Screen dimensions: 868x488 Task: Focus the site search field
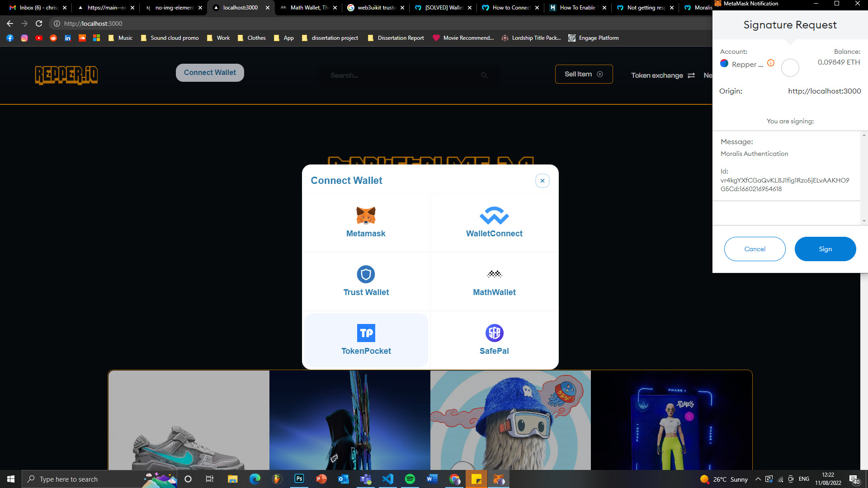(x=409, y=75)
